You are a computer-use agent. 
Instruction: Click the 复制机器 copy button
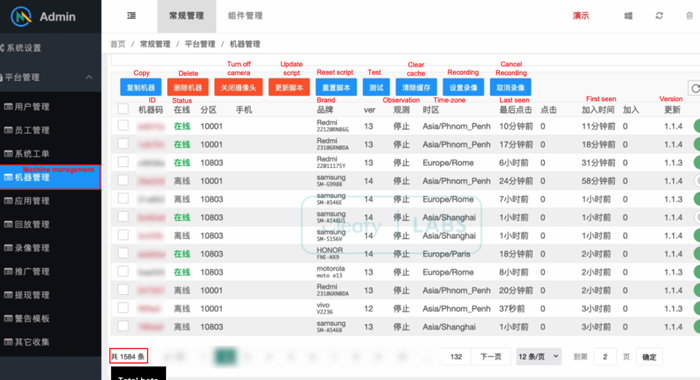(141, 88)
